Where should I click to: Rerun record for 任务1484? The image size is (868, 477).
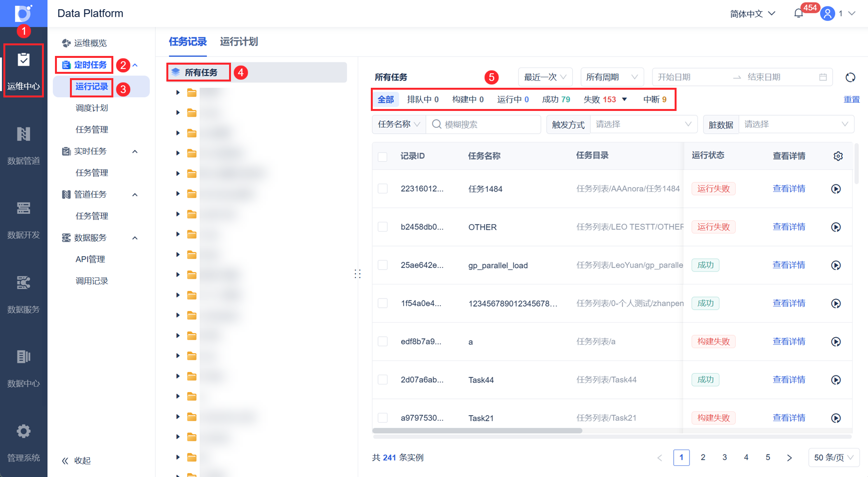(x=836, y=189)
